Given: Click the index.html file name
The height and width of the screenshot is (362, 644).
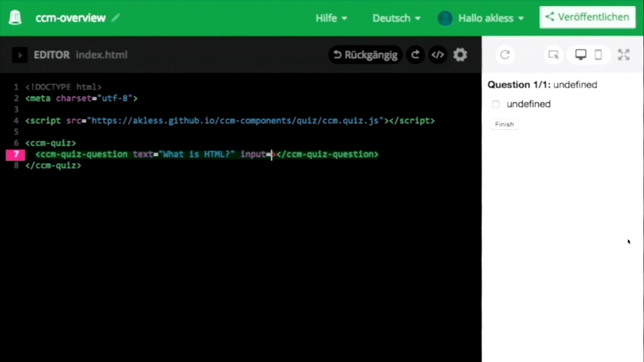Looking at the screenshot, I should point(102,55).
